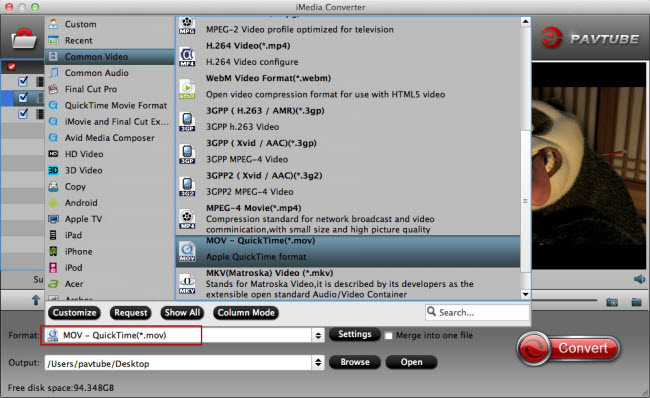
Task: Click the Output path field
Action: [x=179, y=363]
